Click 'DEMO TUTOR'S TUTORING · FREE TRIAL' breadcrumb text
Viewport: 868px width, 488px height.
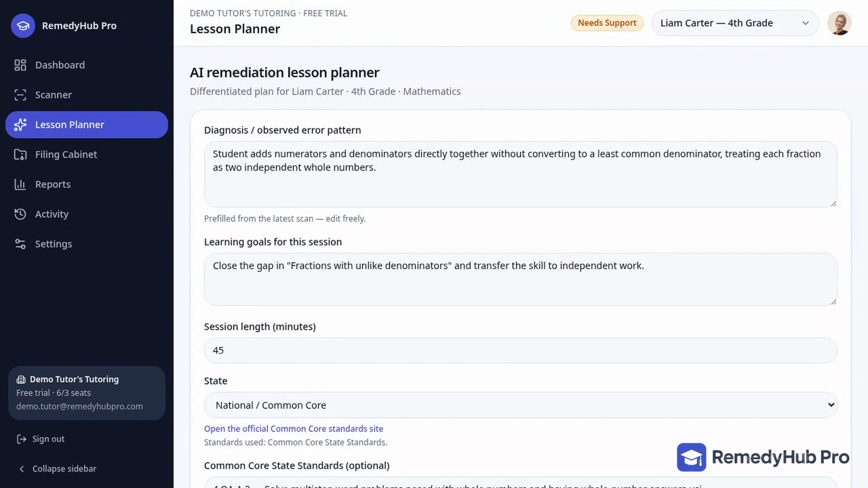[269, 14]
